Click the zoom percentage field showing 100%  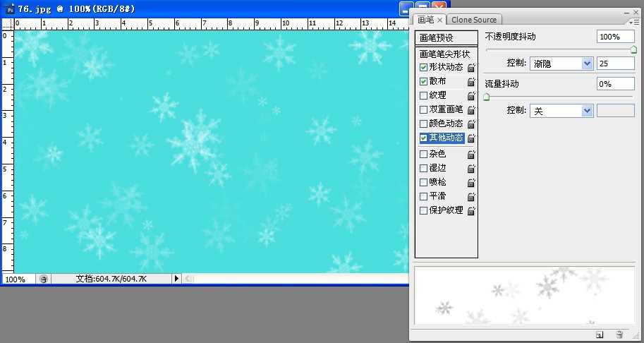pyautogui.click(x=18, y=279)
